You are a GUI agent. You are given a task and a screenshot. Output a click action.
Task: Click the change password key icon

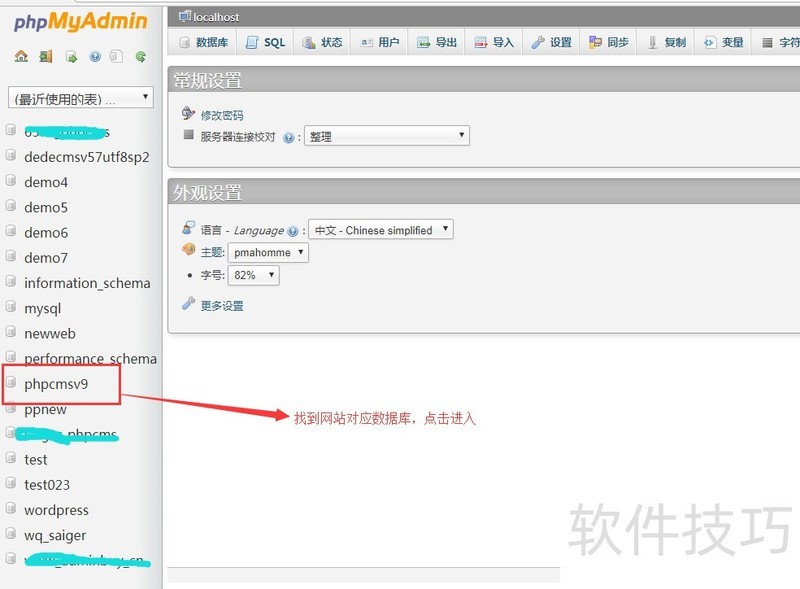pos(188,113)
